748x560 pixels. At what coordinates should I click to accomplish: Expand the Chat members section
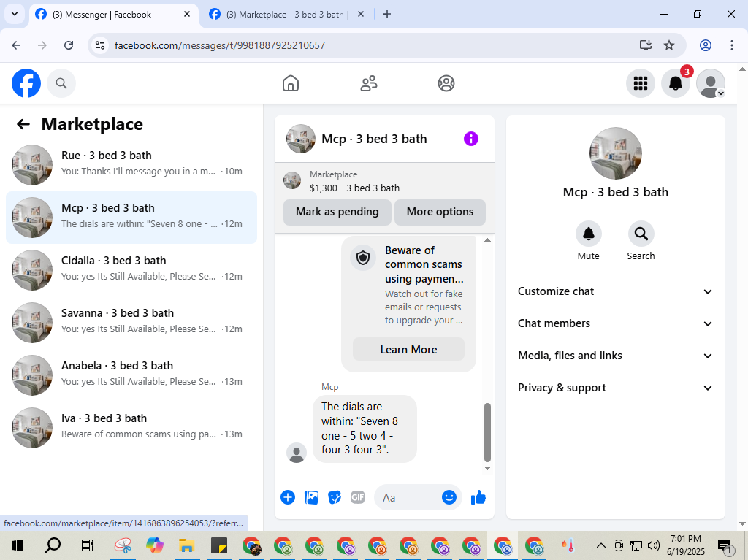tap(615, 323)
